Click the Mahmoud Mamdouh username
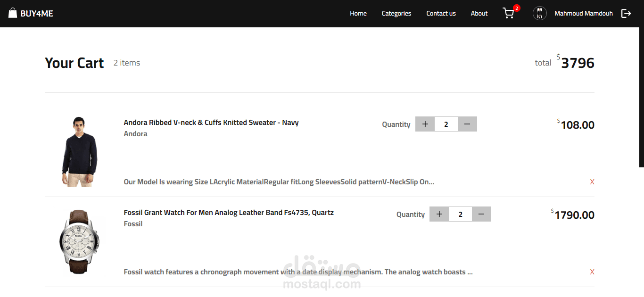644x297 pixels. click(x=584, y=13)
